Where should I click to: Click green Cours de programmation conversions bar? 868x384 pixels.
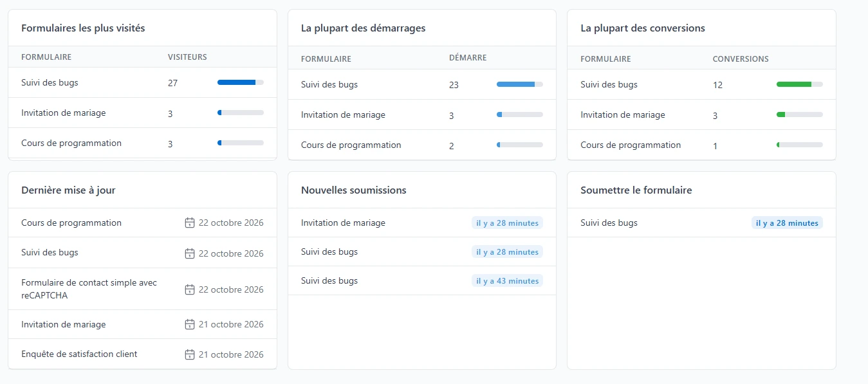(800, 145)
